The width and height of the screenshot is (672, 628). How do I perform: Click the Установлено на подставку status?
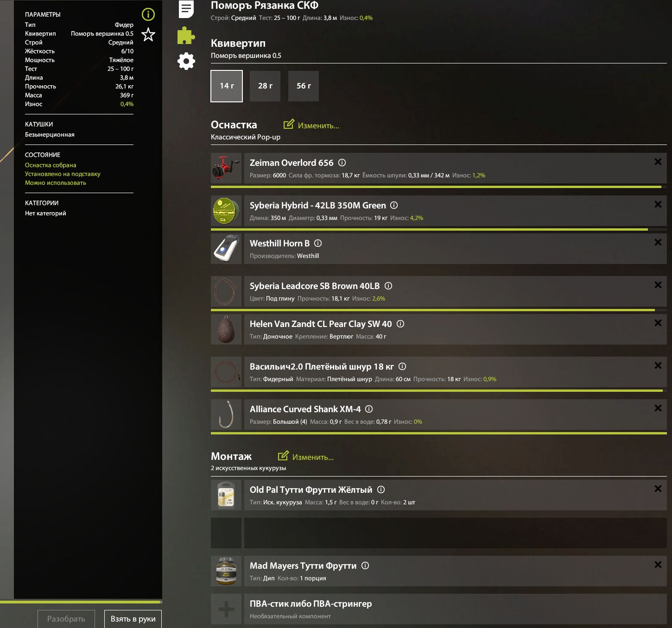63,174
